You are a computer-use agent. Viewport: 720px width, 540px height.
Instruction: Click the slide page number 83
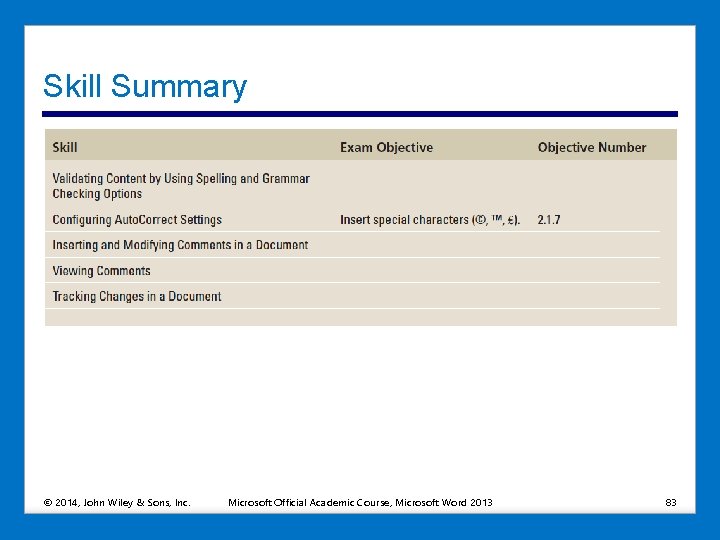pyautogui.click(x=670, y=502)
